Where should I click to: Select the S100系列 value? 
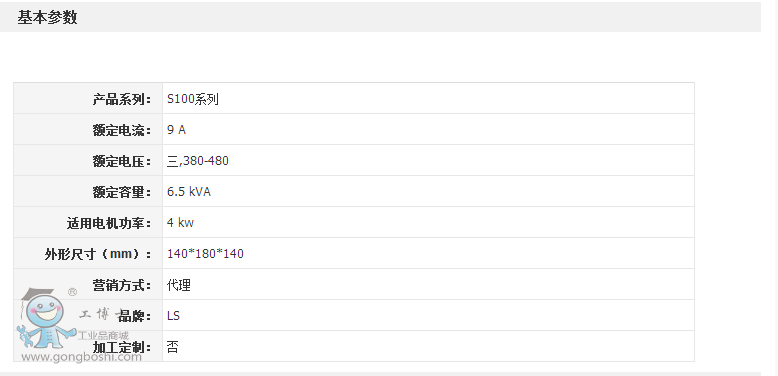(193, 99)
